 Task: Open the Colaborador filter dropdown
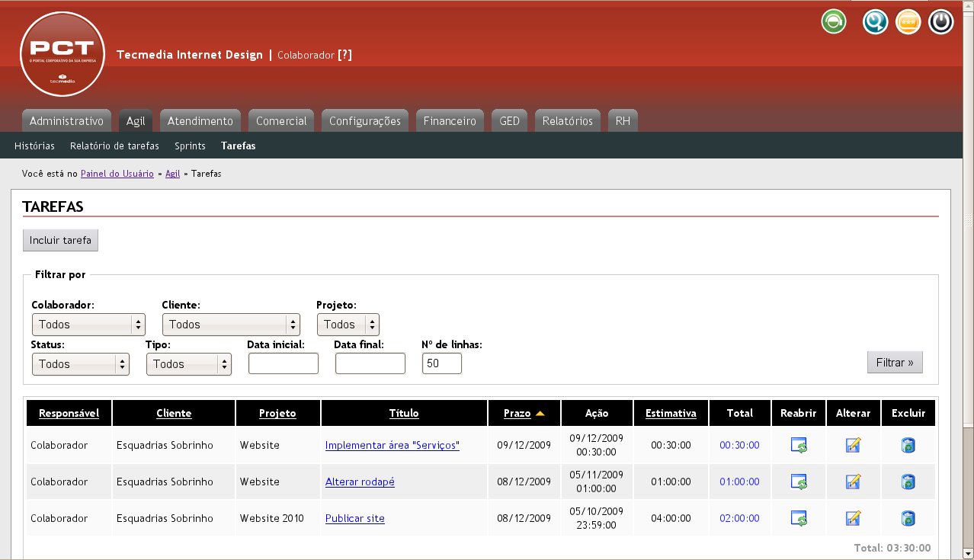[x=89, y=325]
